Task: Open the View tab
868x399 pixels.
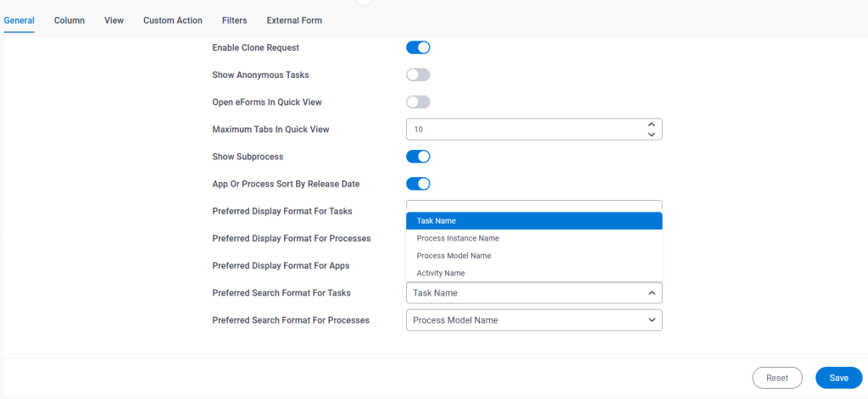Action: pyautogui.click(x=114, y=20)
